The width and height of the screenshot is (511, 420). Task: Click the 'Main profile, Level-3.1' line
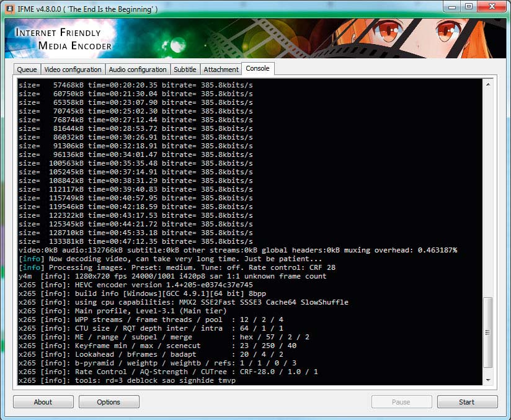(123, 311)
